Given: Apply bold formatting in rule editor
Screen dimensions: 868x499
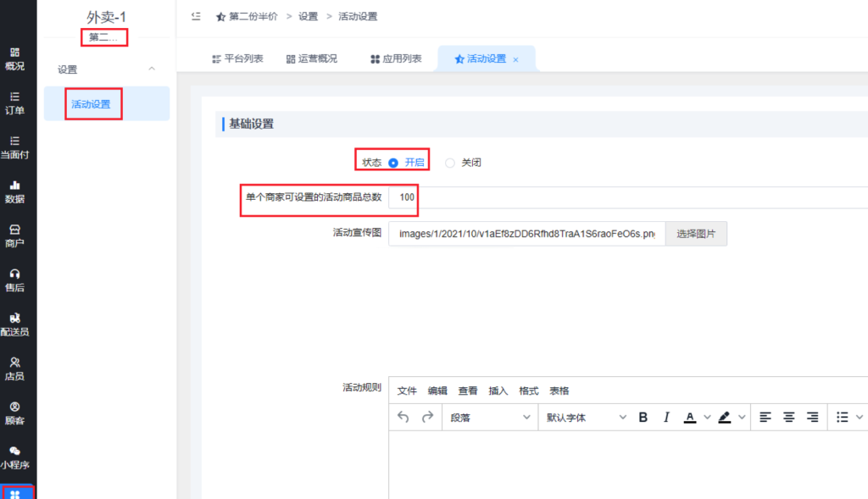Looking at the screenshot, I should point(643,417).
